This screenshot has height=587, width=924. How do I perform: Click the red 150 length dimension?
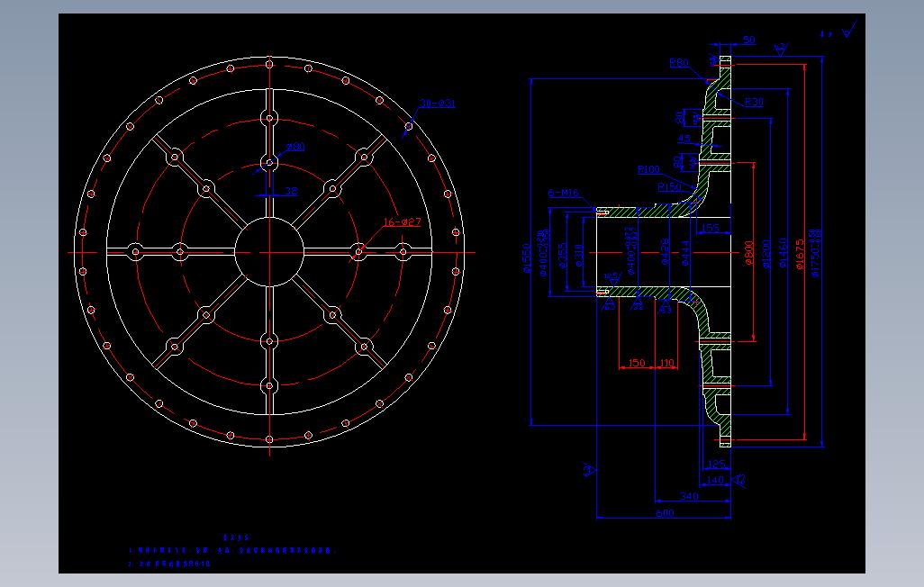[x=637, y=363]
